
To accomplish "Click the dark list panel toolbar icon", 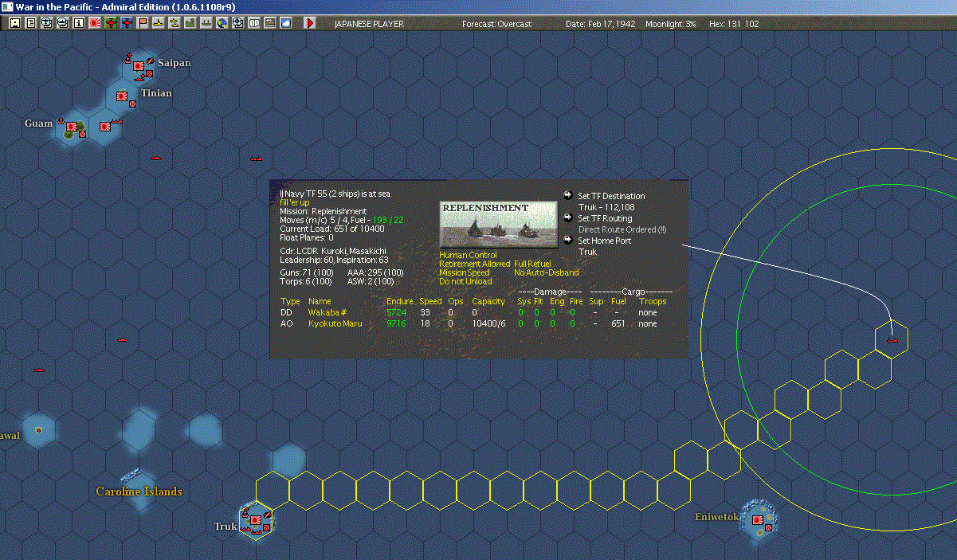I will [269, 23].
